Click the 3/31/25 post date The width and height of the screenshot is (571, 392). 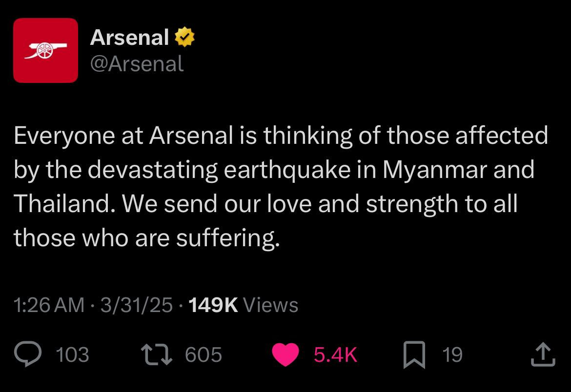[x=136, y=305]
